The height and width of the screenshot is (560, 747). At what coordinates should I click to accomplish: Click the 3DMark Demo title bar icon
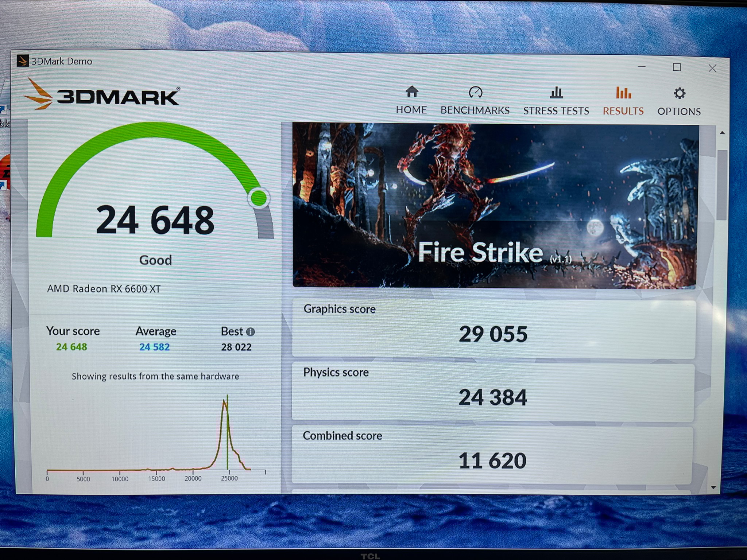pos(23,61)
